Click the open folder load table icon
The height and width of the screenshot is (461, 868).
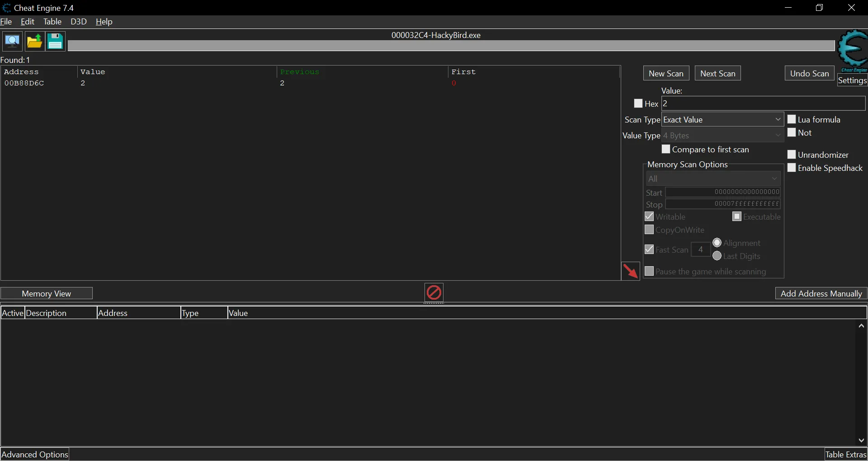pyautogui.click(x=34, y=42)
